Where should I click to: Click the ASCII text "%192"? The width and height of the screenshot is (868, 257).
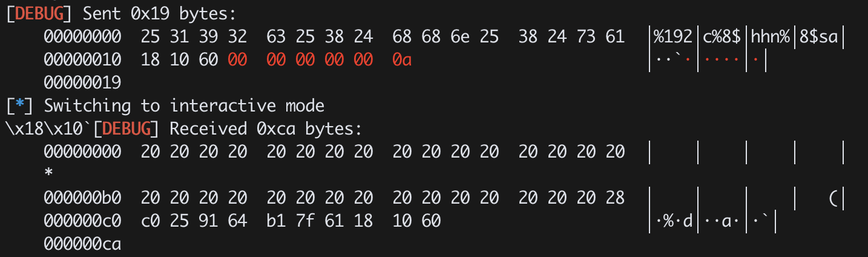click(x=673, y=37)
